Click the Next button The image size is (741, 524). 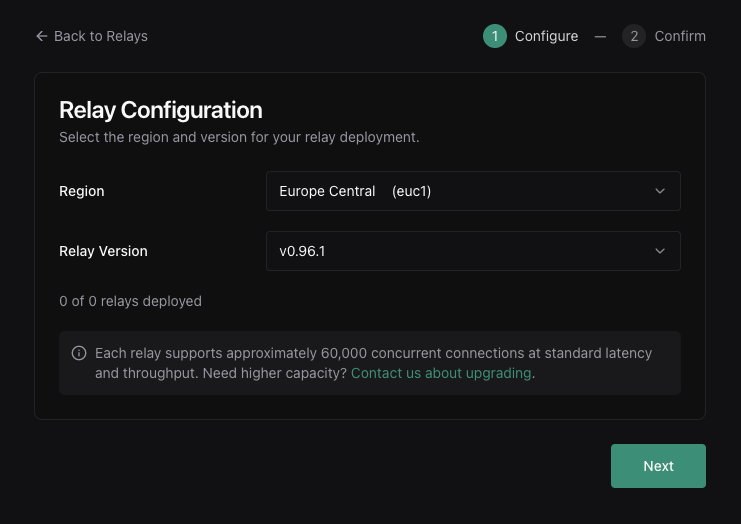pos(658,466)
